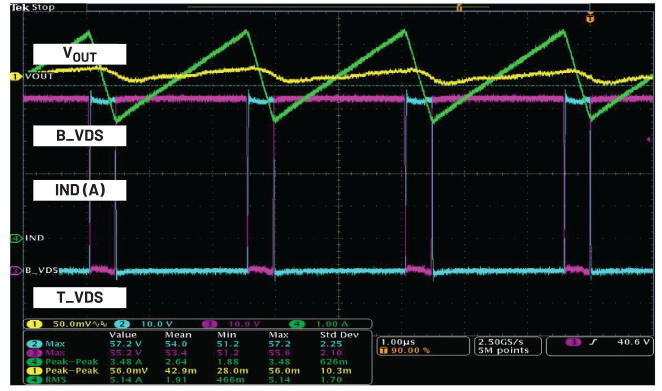The width and height of the screenshot is (662, 391).
Task: Click the orange trigger position marker
Action: [x=590, y=18]
